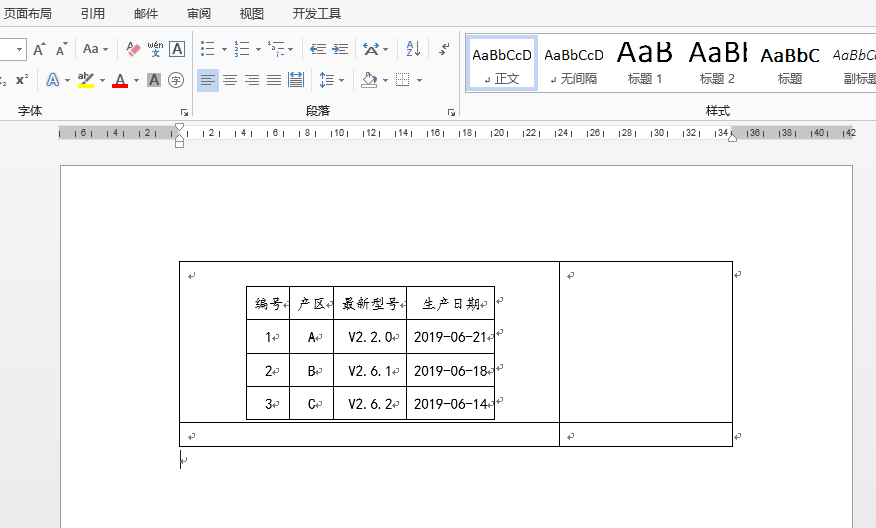Screen dimensions: 876x528
Task: Justify text alignment
Action: pos(274,80)
